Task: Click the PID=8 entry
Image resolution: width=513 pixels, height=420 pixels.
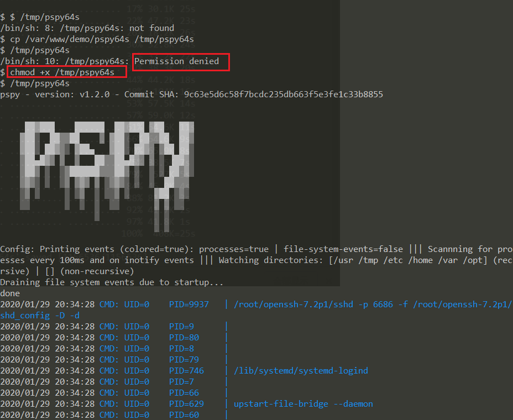Action: (x=181, y=349)
